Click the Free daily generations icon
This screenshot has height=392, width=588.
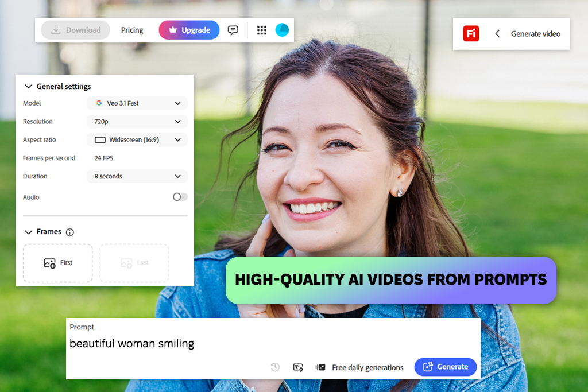click(320, 367)
